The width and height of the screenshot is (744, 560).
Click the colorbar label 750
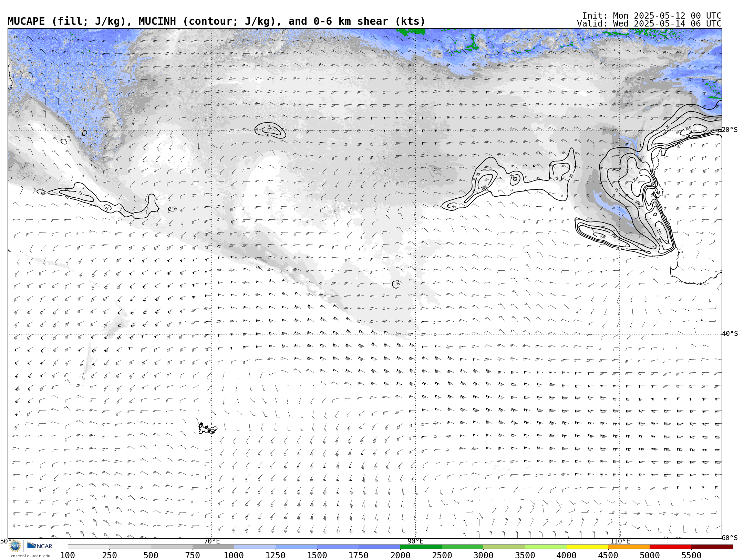tap(193, 556)
